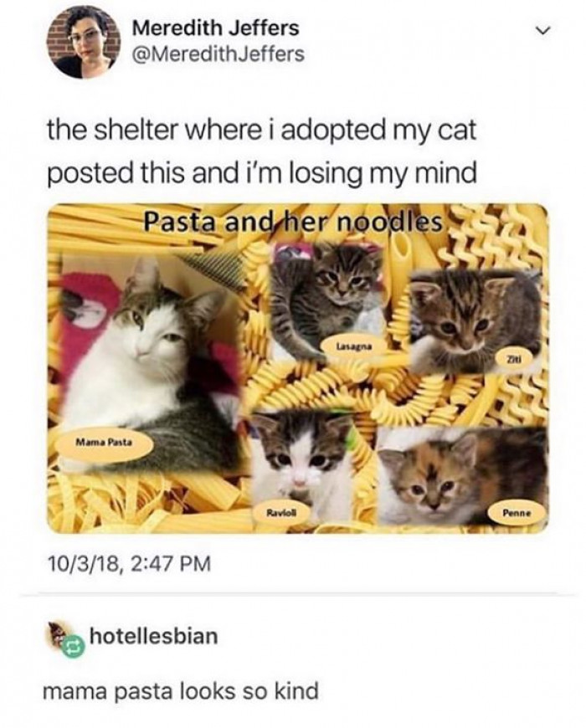Open the @MeredithJeffers handle link

[x=218, y=54]
